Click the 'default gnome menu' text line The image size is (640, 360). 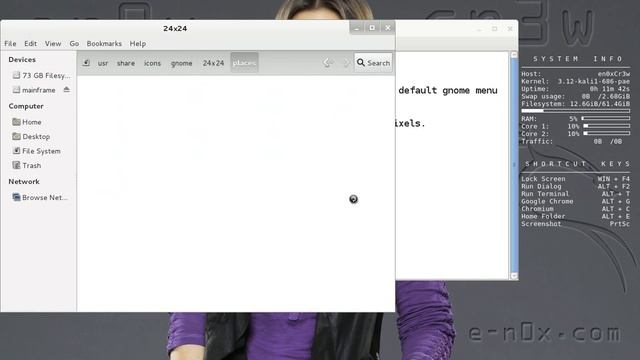[448, 91]
